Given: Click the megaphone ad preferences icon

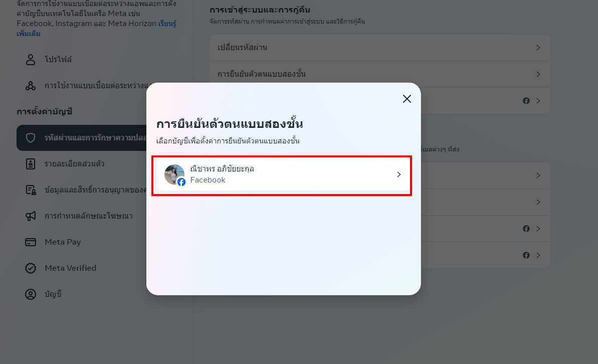Looking at the screenshot, I should click(x=31, y=216).
